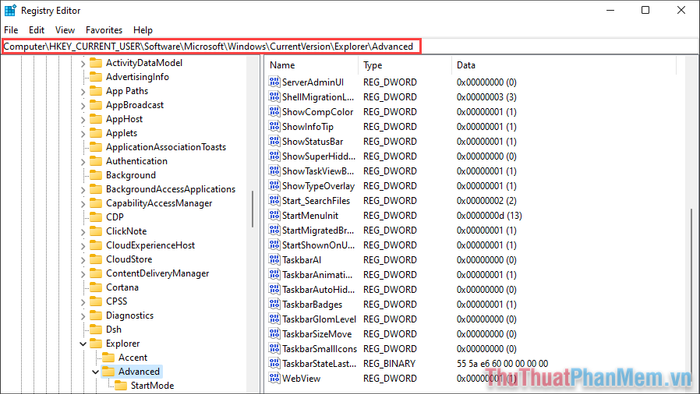The image size is (700, 394).
Task: Select the TaskbarAutoHid... value name
Action: [x=318, y=290]
